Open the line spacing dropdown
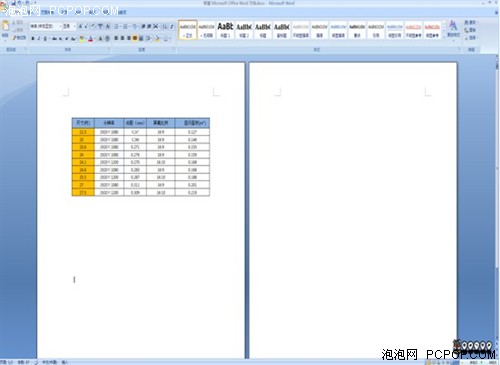This screenshot has width=500, height=365. tap(148, 39)
